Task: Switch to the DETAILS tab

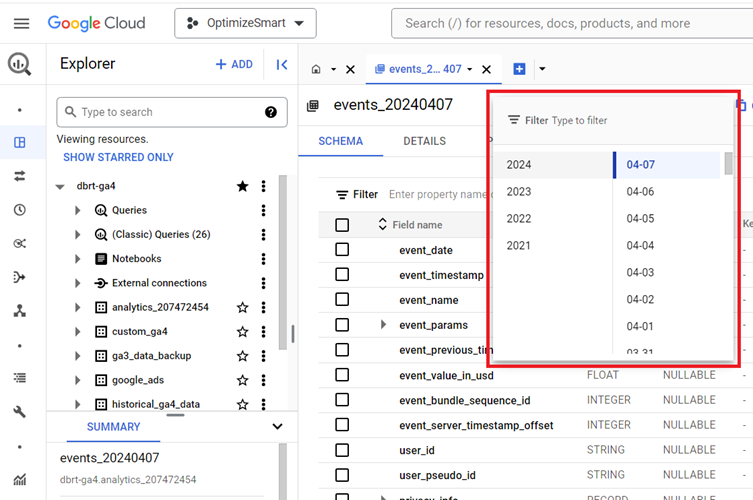Action: [x=425, y=141]
